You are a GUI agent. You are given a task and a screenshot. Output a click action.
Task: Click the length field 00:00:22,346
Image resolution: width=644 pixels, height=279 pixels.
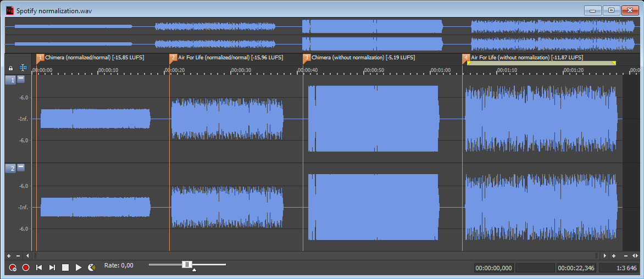(x=576, y=268)
